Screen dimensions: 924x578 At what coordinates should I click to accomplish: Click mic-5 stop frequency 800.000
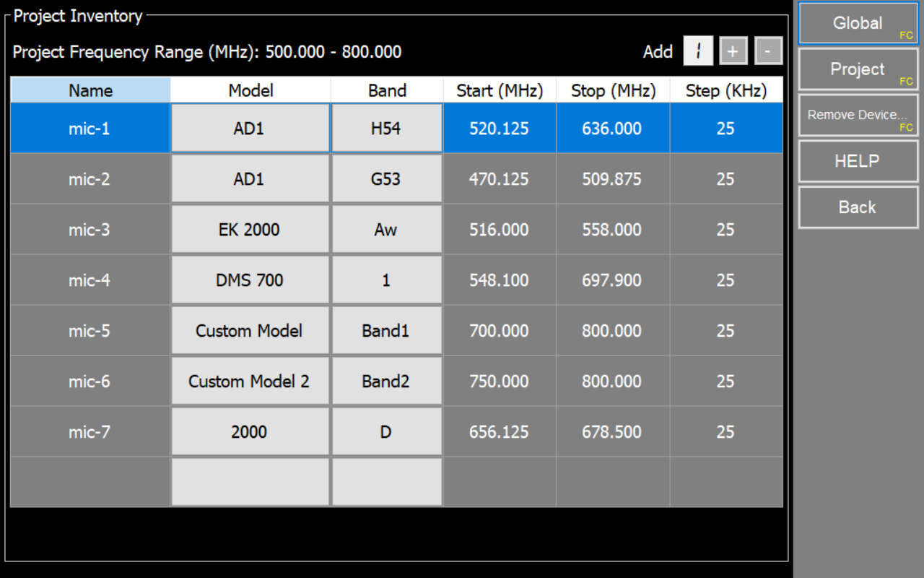[x=613, y=330]
